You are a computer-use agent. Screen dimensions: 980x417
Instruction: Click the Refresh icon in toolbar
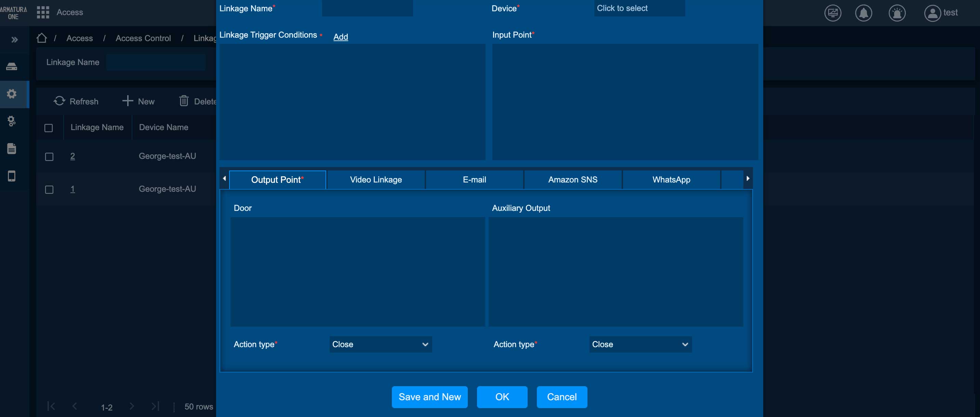point(59,101)
